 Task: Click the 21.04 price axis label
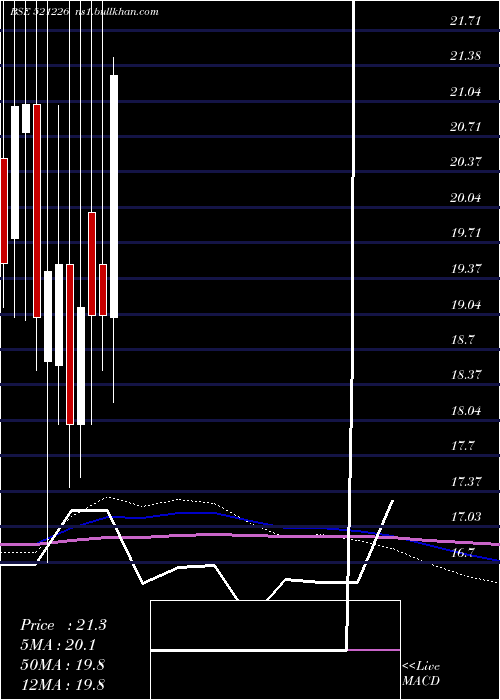466,92
